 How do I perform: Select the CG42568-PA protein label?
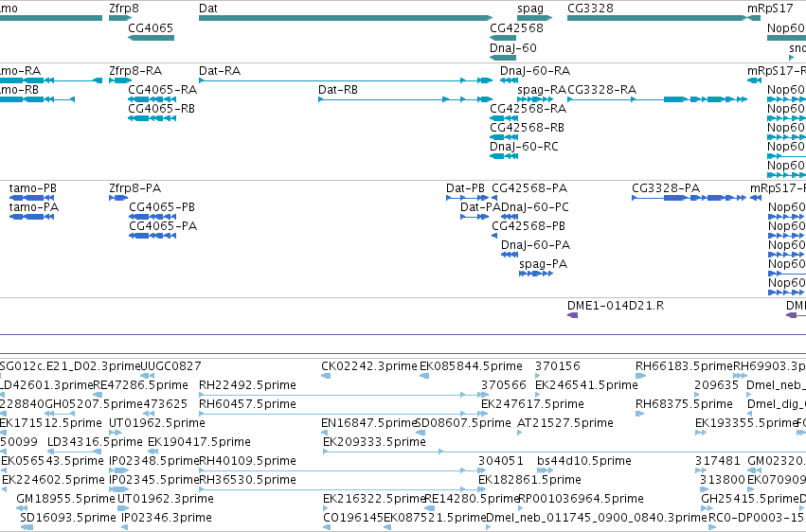click(x=529, y=188)
